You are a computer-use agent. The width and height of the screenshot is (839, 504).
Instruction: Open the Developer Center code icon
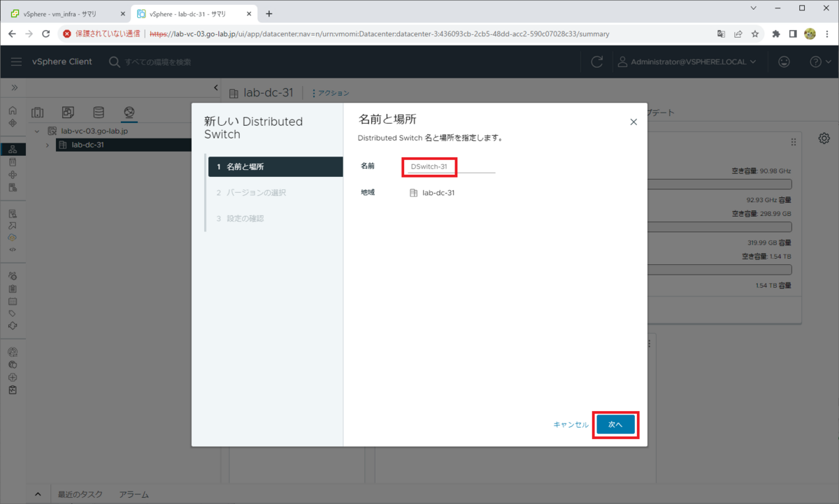coord(13,249)
